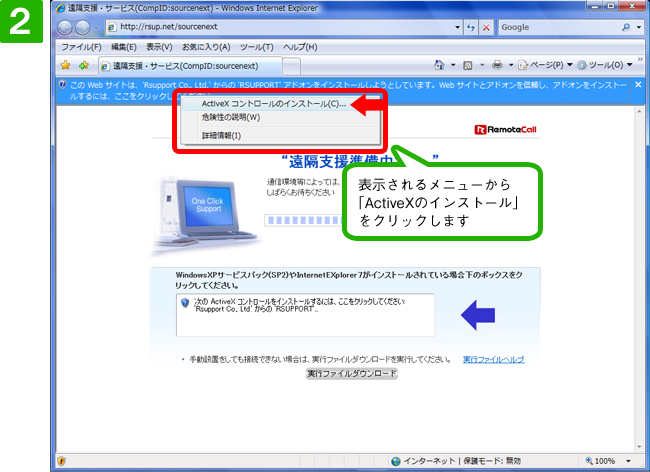Open the search provider dropdown arrow

639,27
